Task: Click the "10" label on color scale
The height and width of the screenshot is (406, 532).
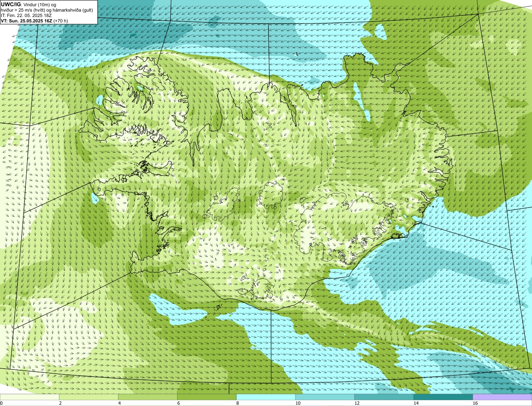Action: [298, 403]
